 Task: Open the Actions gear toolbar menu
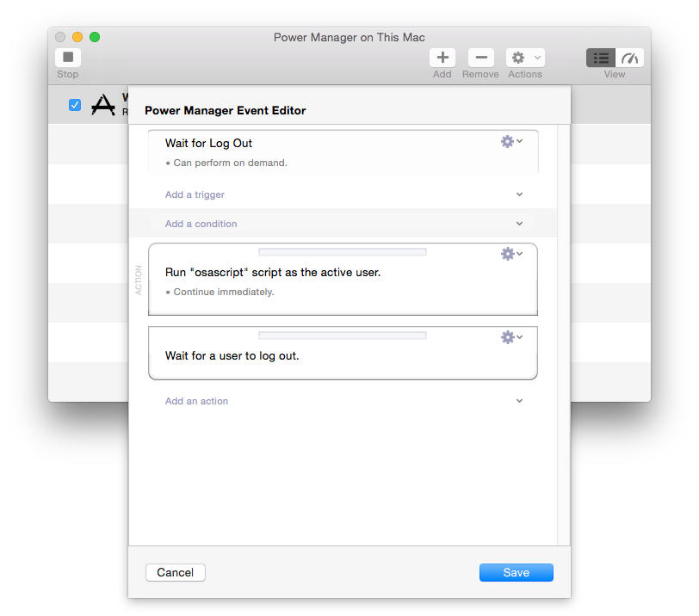tap(525, 58)
